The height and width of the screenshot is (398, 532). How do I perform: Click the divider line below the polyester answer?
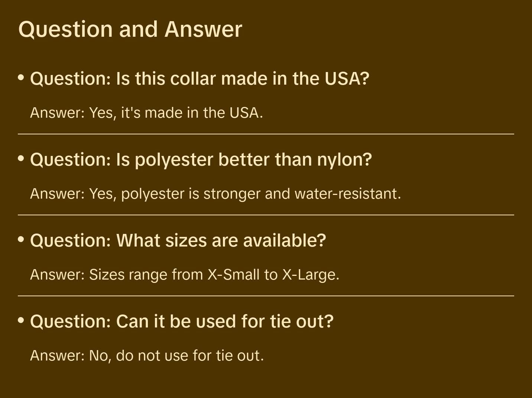point(266,215)
